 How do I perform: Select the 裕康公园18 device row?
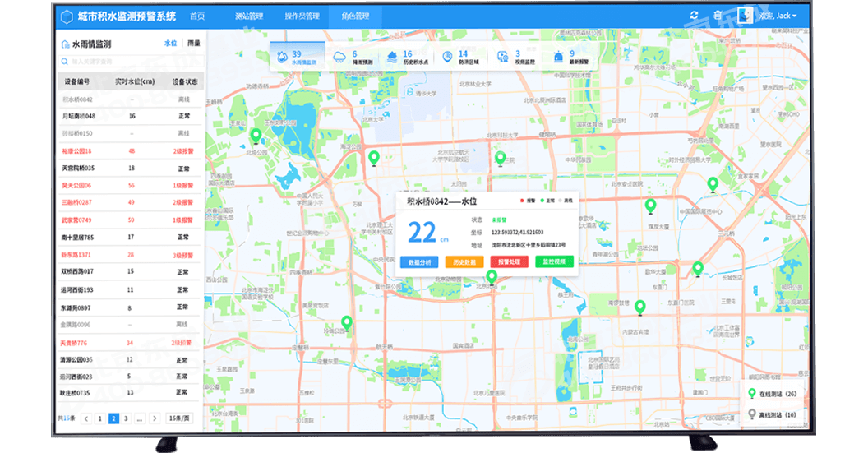tap(132, 151)
